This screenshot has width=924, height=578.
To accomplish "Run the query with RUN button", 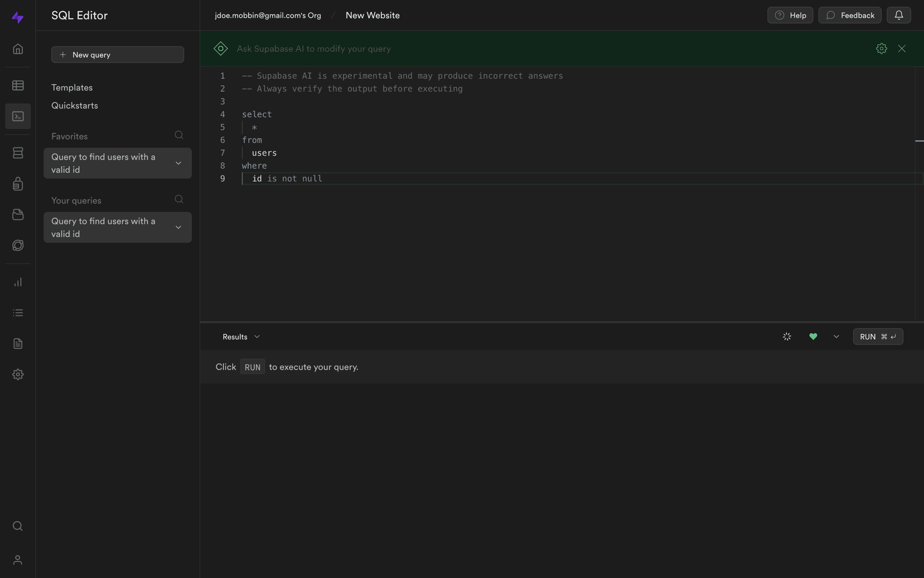I will pyautogui.click(x=878, y=337).
